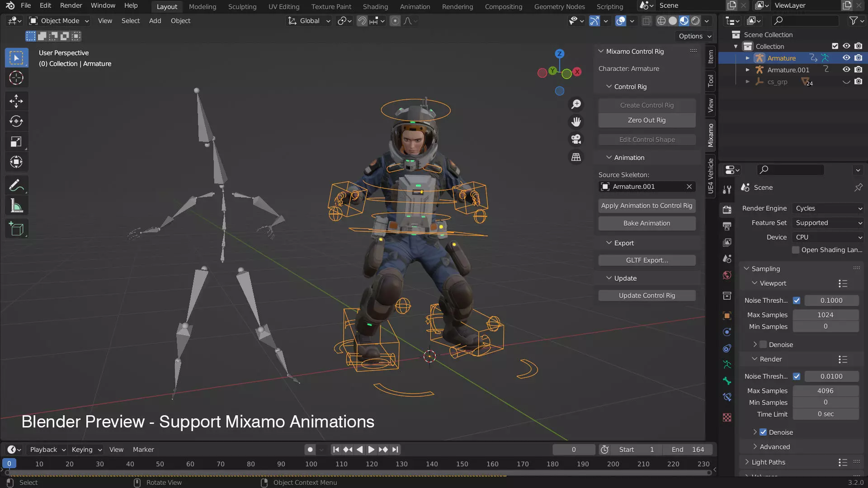868x488 pixels.
Task: Click the Zoom viewport icon
Action: [x=576, y=104]
